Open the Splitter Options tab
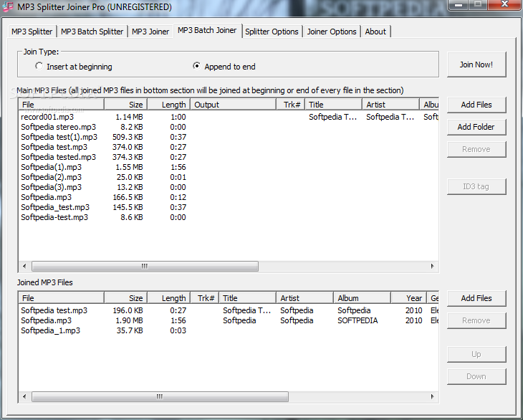The image size is (523, 420). click(272, 32)
